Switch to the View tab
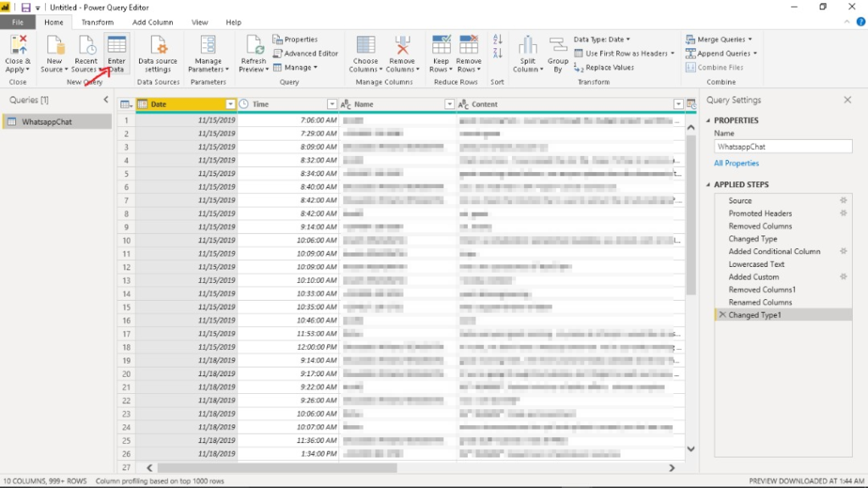 pos(200,22)
